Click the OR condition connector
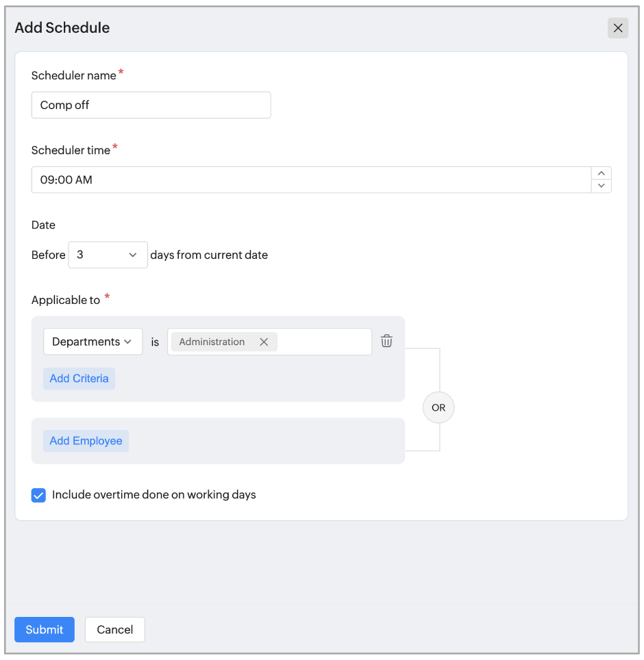644x660 pixels. tap(438, 407)
